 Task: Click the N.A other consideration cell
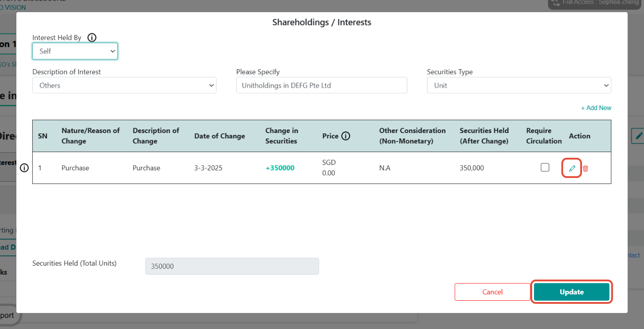coord(385,168)
